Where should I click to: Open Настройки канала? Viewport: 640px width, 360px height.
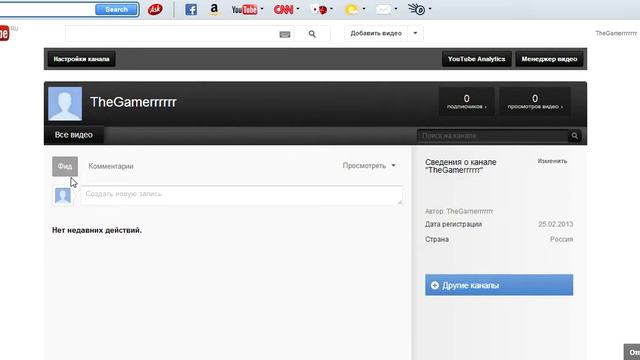[x=81, y=59]
